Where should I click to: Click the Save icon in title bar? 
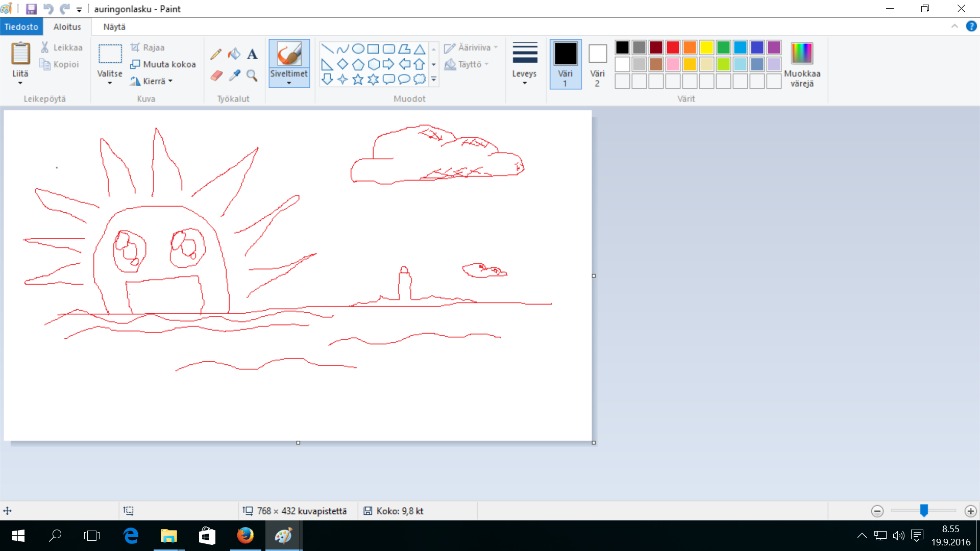(31, 9)
